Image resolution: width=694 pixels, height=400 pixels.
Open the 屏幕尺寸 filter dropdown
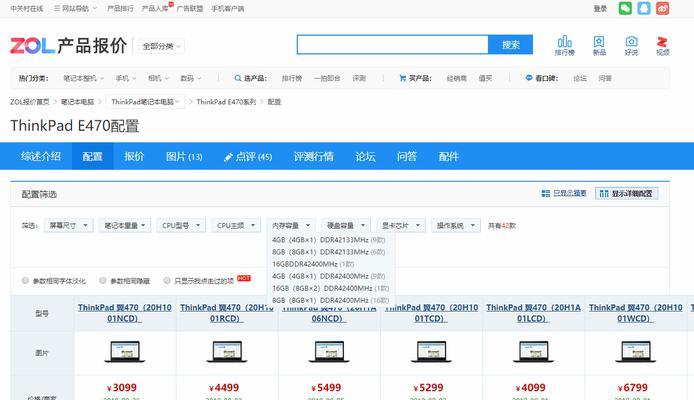[68, 225]
